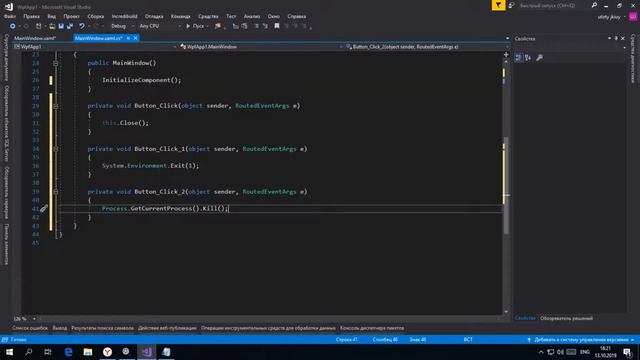Click the yellow feedback filter icon
Viewport: 640px width, 360px height.
(498, 5)
